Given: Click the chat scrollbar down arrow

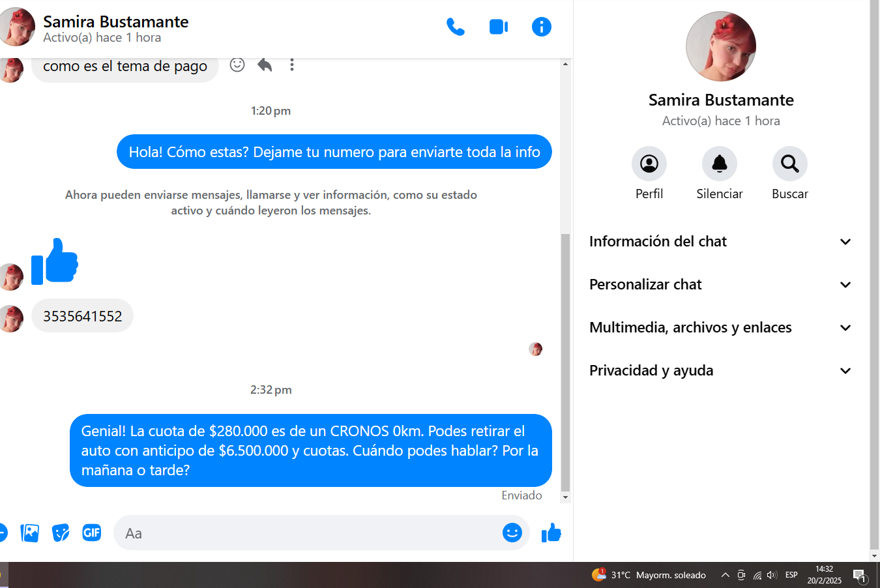Looking at the screenshot, I should click(565, 497).
